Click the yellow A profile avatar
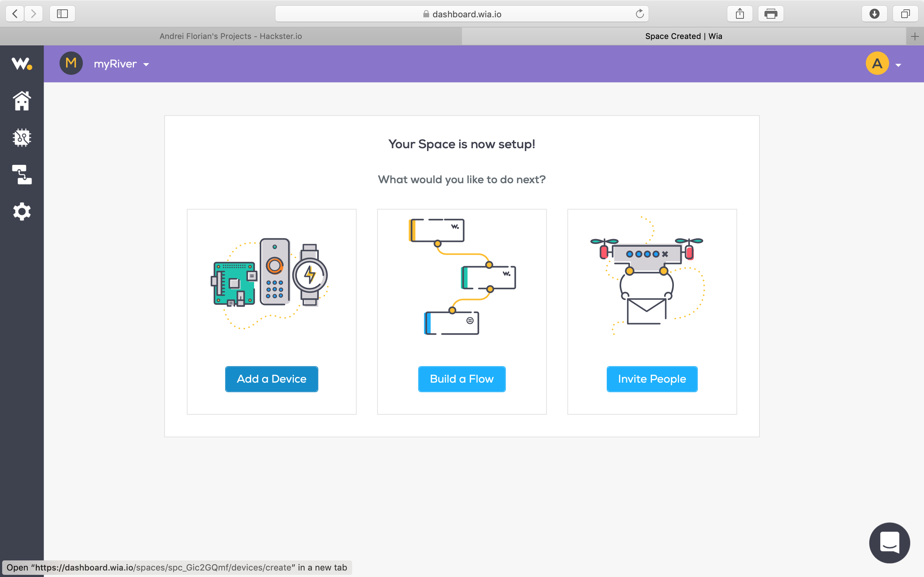924x577 pixels. click(x=877, y=63)
